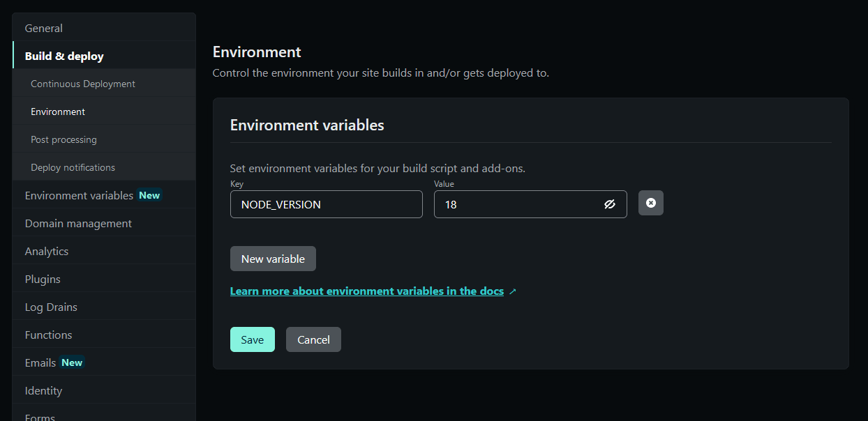The width and height of the screenshot is (868, 421).
Task: Open the Plugins section
Action: (x=41, y=279)
